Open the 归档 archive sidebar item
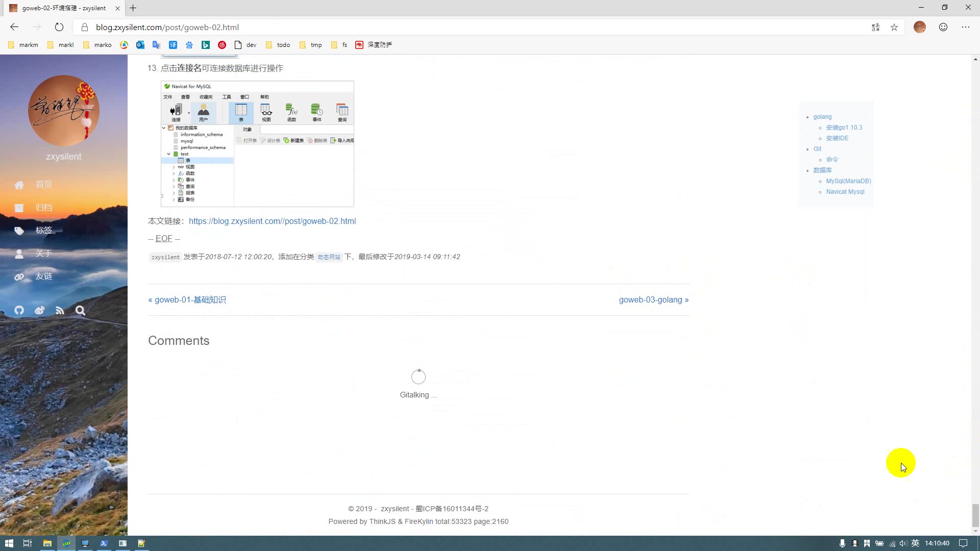Viewport: 980px width, 551px height. [43, 208]
